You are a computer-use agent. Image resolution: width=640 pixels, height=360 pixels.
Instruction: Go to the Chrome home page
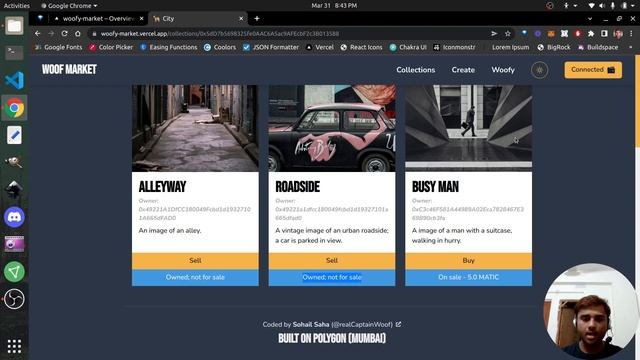[x=78, y=33]
